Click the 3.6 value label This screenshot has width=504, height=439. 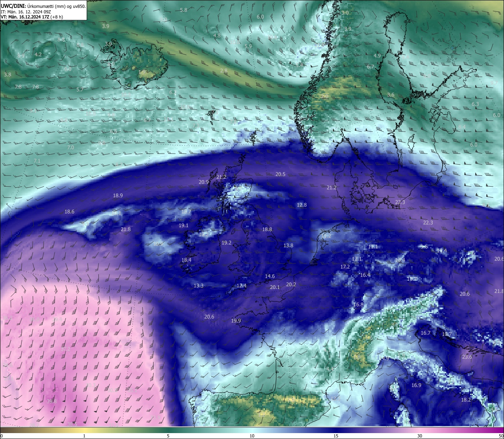pyautogui.click(x=391, y=95)
